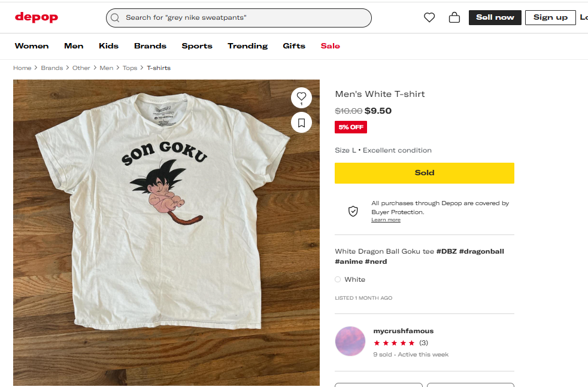The image size is (588, 387).
Task: Click the seller's five-star rating
Action: [394, 343]
